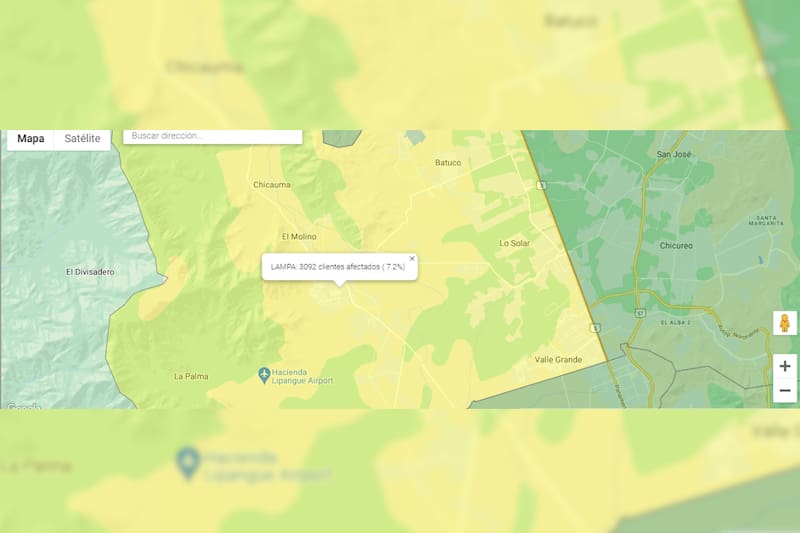Click the Chicauma map label
Screen dimensions: 800x533
point(272,185)
